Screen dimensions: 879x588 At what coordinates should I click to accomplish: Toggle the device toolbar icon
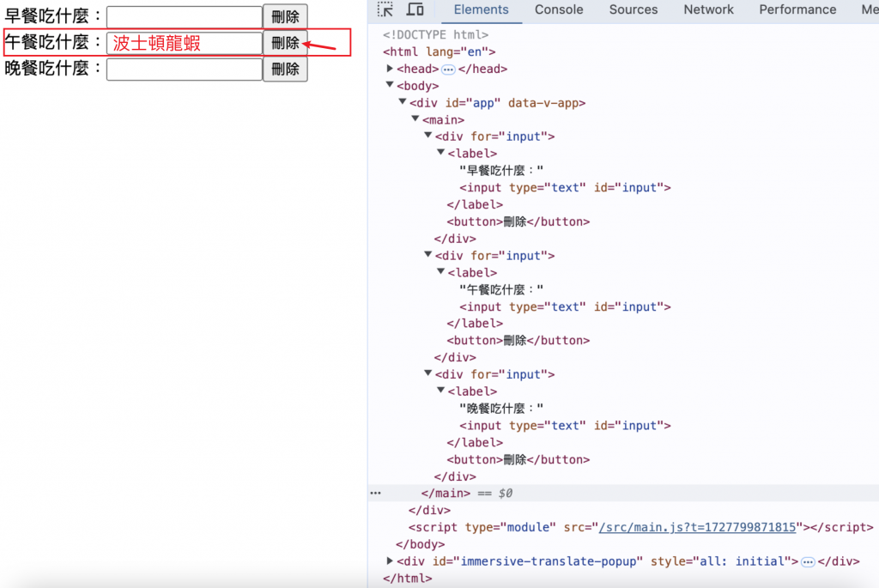pos(415,9)
